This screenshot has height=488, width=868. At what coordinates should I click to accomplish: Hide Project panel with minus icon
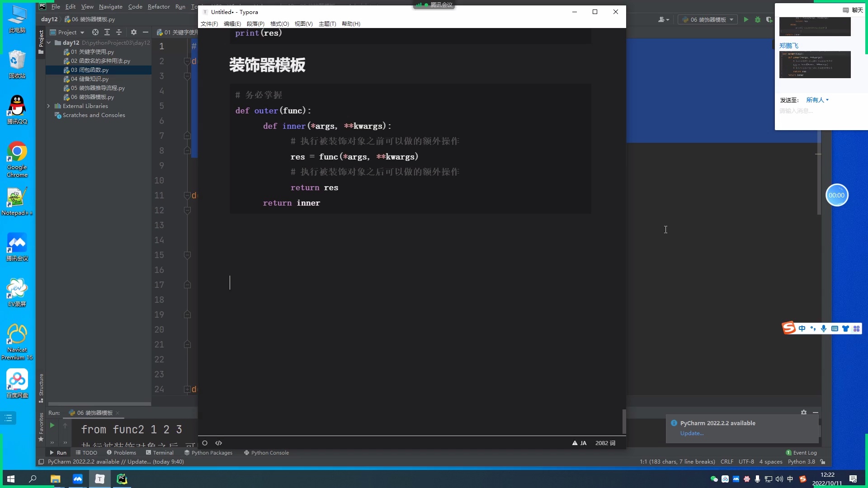145,33
